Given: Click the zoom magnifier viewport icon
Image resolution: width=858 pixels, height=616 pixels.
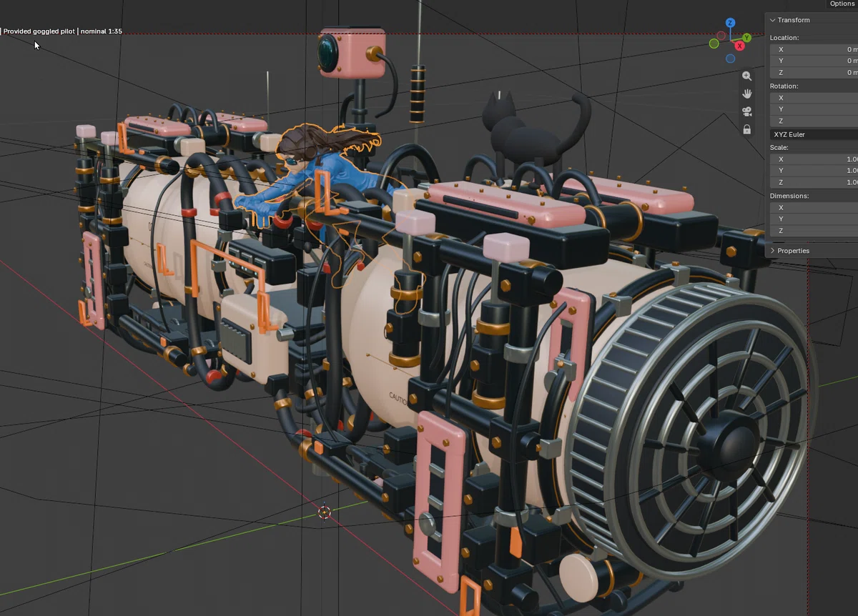Looking at the screenshot, I should pos(747,76).
